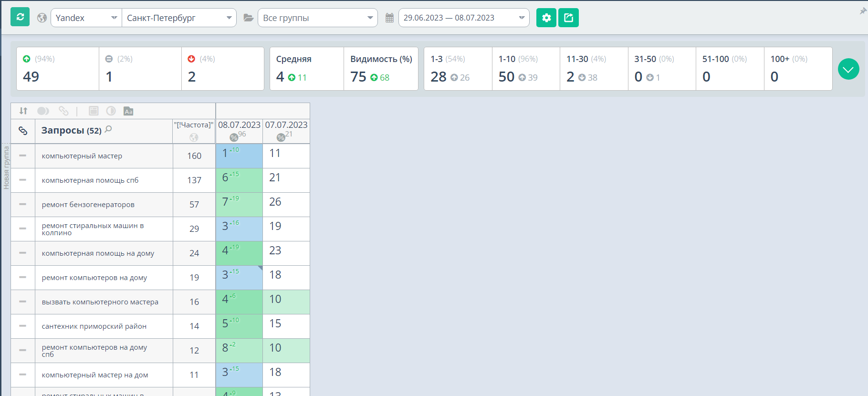Click the percent icon under 07.07.2023

[x=281, y=137]
